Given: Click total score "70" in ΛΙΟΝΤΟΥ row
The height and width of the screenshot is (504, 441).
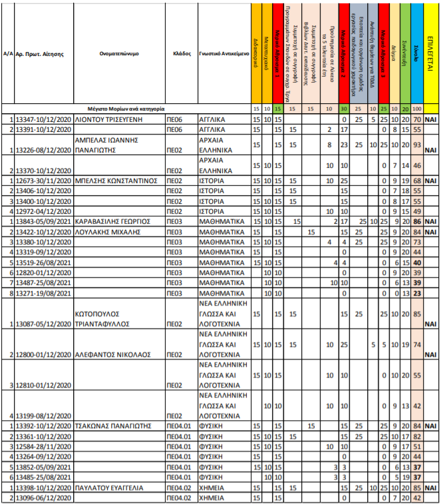Looking at the screenshot, I should [x=417, y=120].
